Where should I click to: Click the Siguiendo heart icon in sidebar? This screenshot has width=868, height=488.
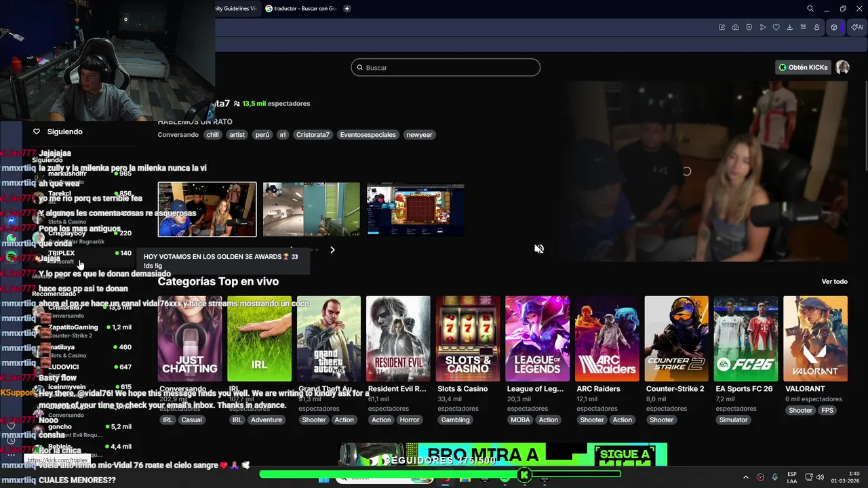[37, 131]
